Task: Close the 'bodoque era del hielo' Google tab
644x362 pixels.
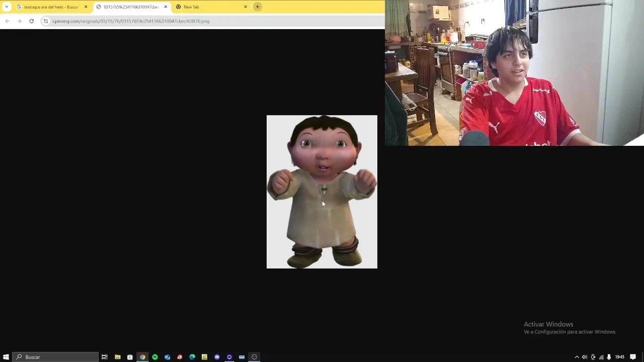Action: coord(86,7)
